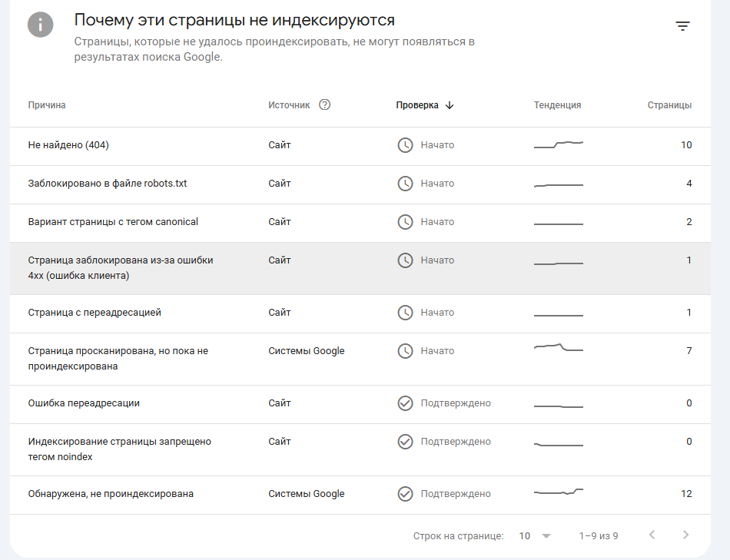Click the clock icon in the 404 row

pyautogui.click(x=405, y=145)
